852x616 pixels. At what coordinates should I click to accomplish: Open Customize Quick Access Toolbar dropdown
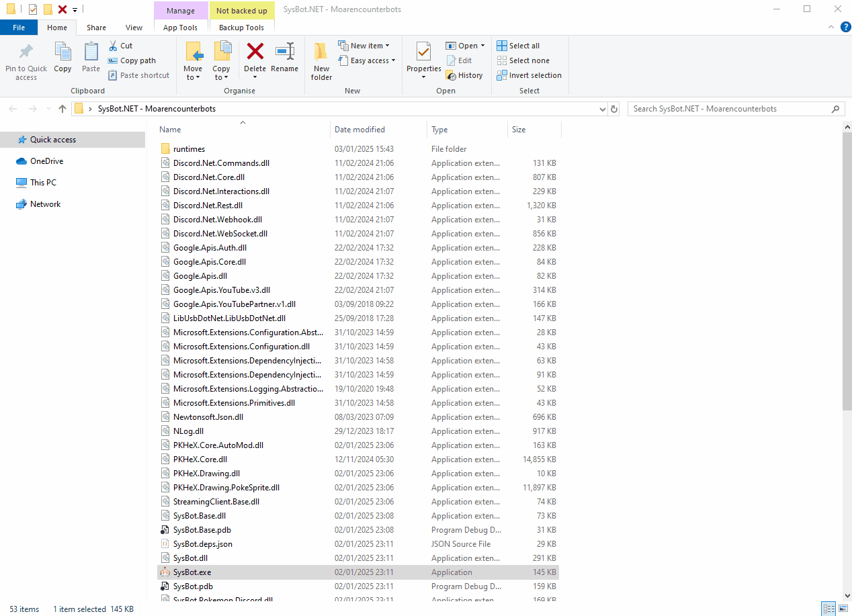[75, 9]
